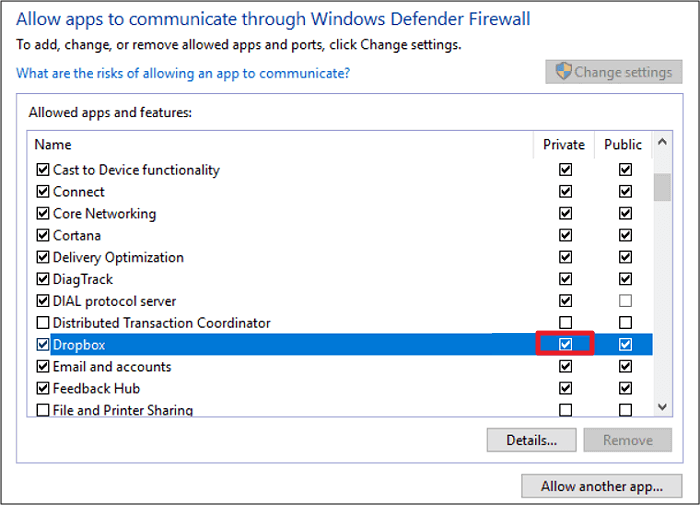Sort by the Name column header
The height and width of the screenshot is (505, 700).
click(280, 145)
